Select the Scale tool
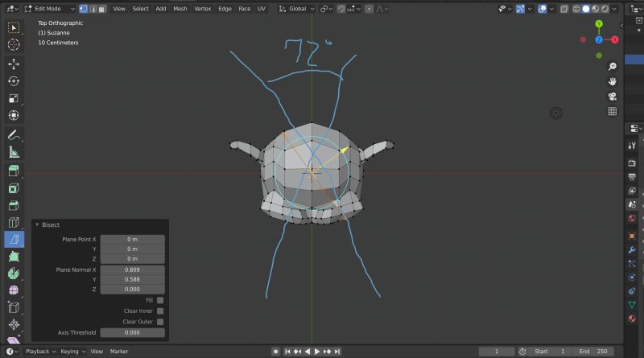This screenshot has width=644, height=358. [14, 98]
